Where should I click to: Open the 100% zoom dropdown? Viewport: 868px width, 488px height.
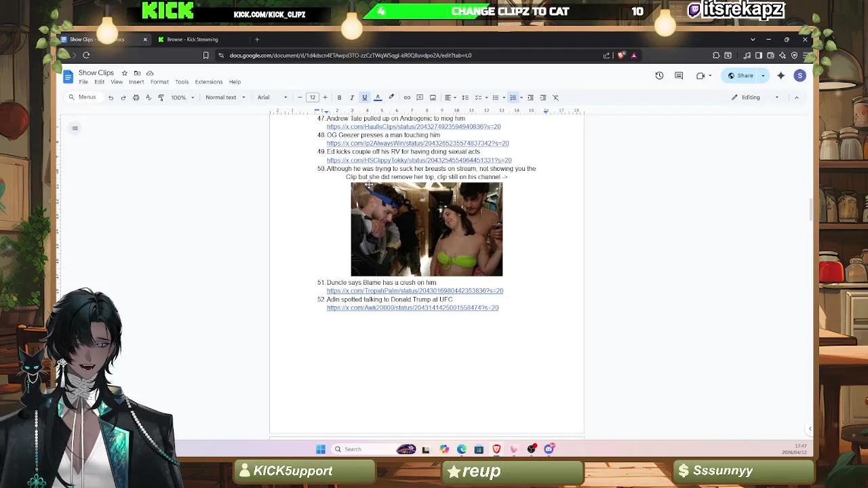click(x=182, y=98)
